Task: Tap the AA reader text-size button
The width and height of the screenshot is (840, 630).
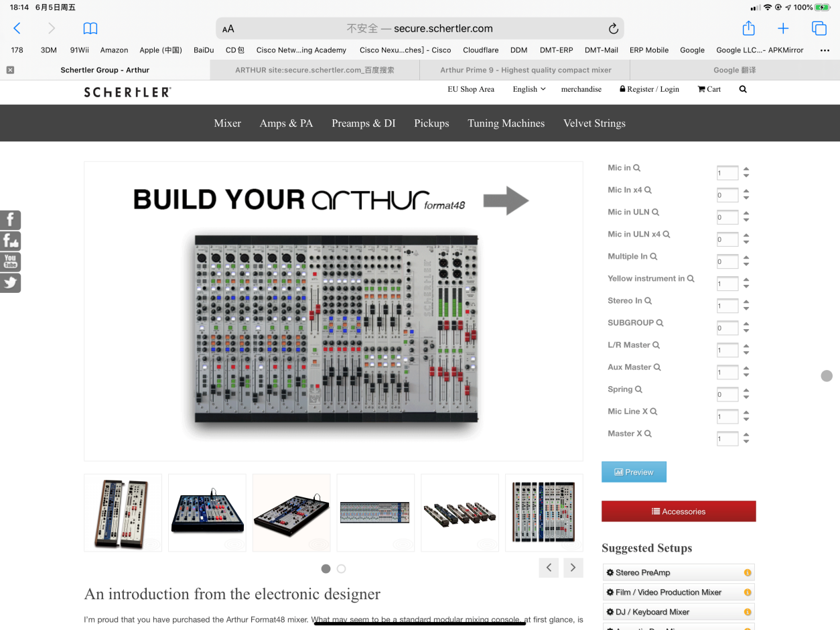Action: tap(228, 29)
